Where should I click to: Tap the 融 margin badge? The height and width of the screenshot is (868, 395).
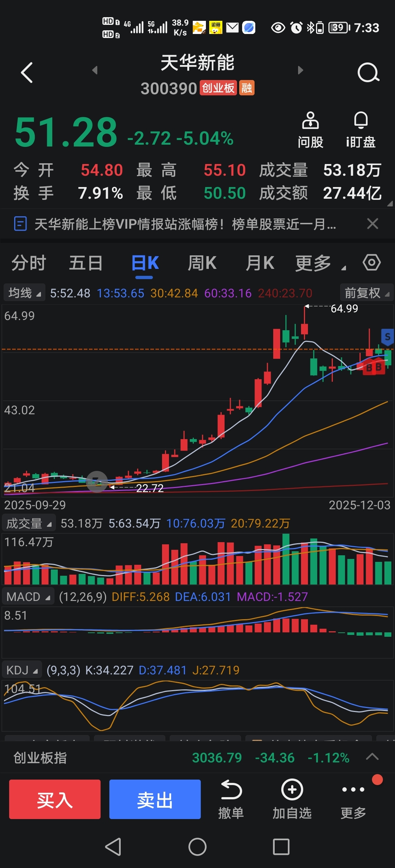(247, 88)
